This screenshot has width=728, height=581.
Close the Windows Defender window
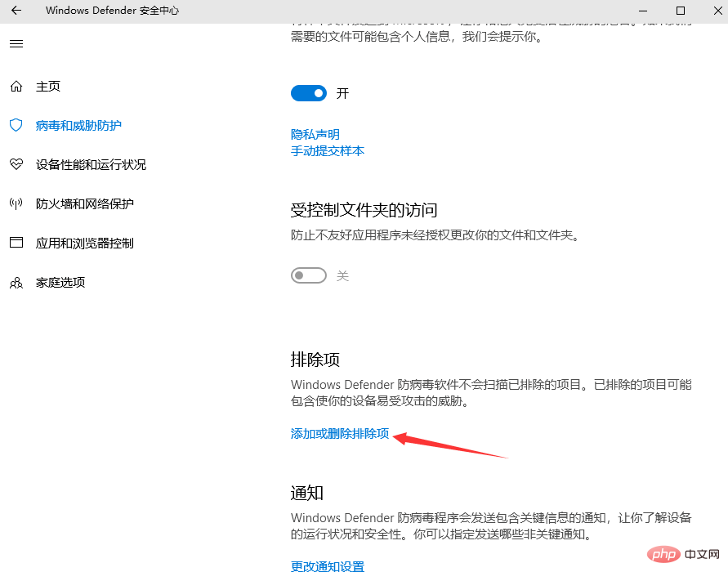click(717, 11)
